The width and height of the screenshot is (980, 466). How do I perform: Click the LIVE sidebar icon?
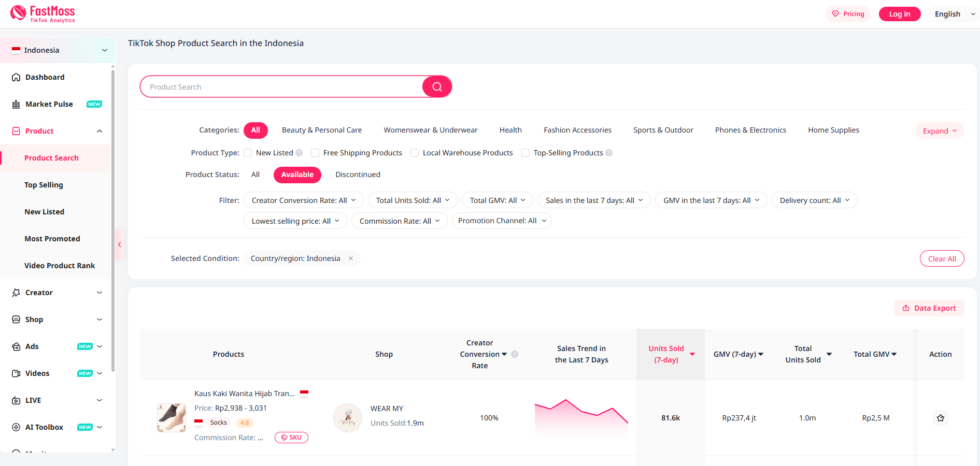pos(16,400)
